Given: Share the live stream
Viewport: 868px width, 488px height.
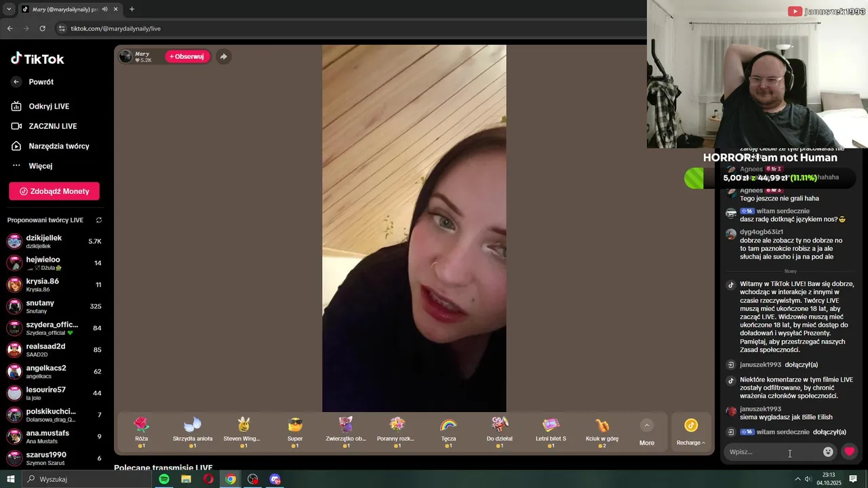Looking at the screenshot, I should pos(223,56).
